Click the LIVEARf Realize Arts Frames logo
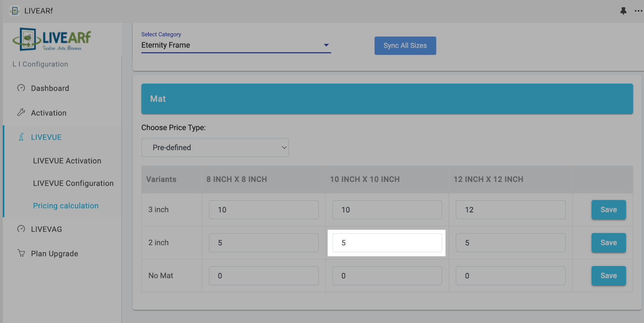 (52, 39)
